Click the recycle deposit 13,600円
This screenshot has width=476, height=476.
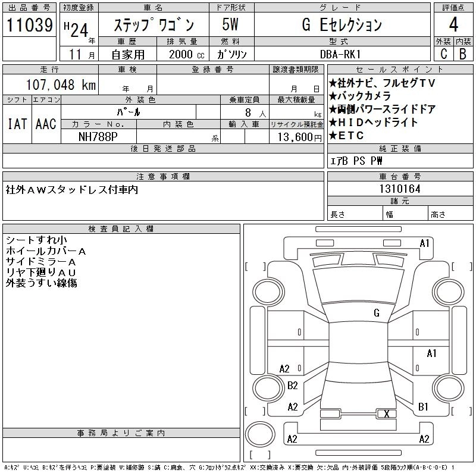coord(299,137)
